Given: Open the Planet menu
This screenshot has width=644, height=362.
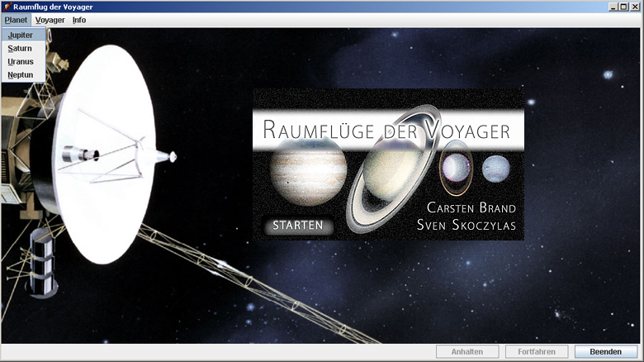Looking at the screenshot, I should point(16,20).
